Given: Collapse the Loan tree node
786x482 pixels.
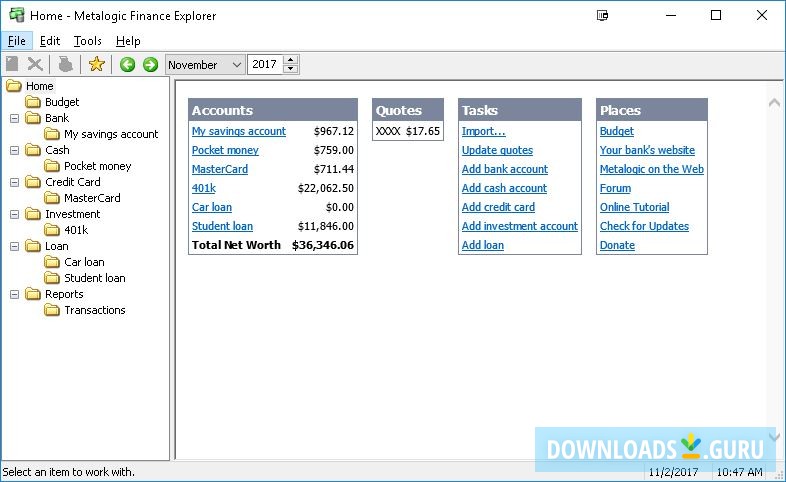Looking at the screenshot, I should (15, 246).
